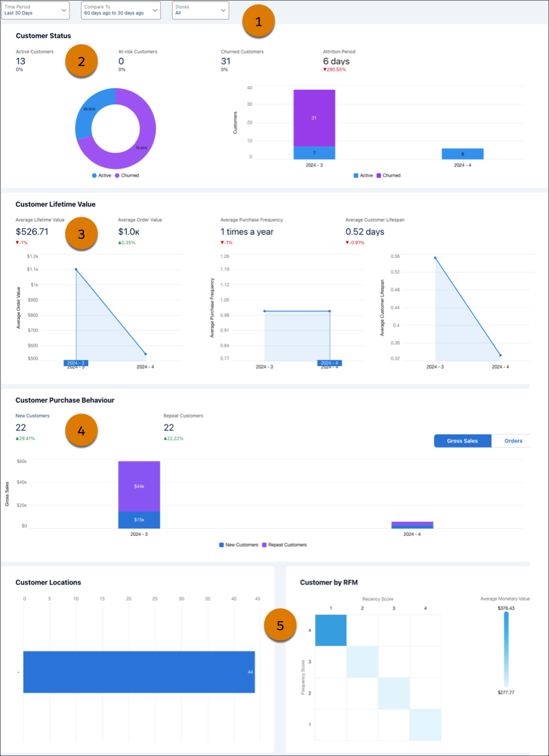Open the Time Period dropdown
The height and width of the screenshot is (756, 549).
pos(35,10)
